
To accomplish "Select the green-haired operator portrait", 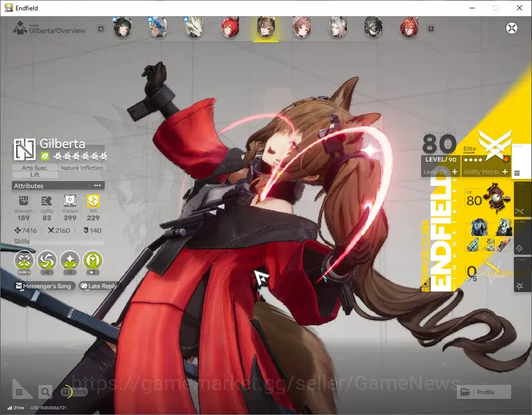I will [x=122, y=27].
